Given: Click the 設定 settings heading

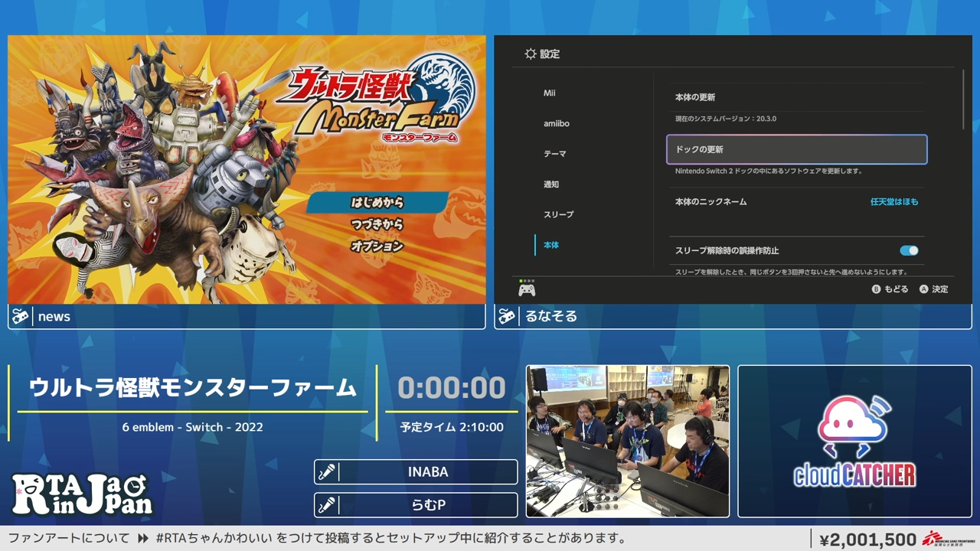Looking at the screenshot, I should [550, 54].
